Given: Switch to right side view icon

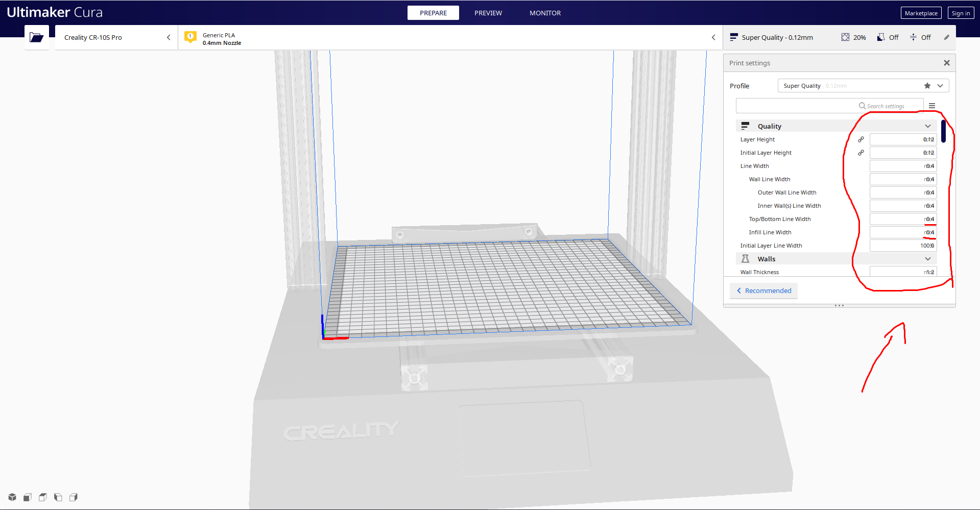Looking at the screenshot, I should tap(74, 497).
